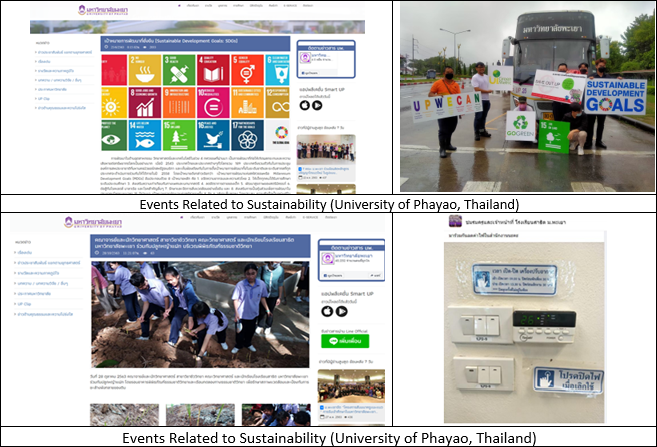This screenshot has width=657, height=447.
Task: Open main students planting photo
Action: point(200,315)
